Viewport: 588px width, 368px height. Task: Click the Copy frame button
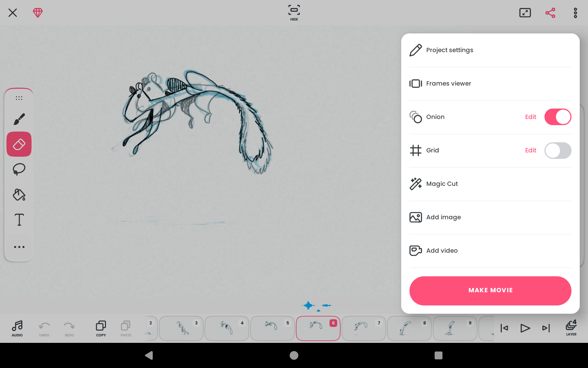(100, 328)
